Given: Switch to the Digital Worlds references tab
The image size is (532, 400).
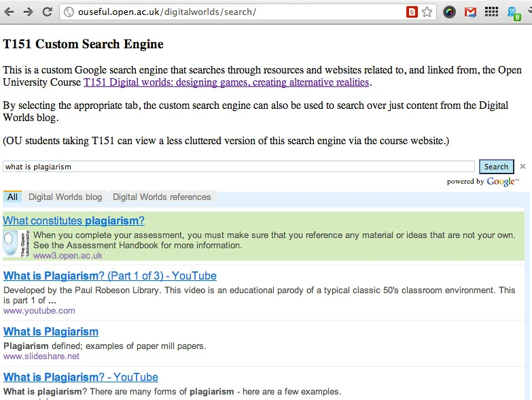Looking at the screenshot, I should tap(162, 197).
